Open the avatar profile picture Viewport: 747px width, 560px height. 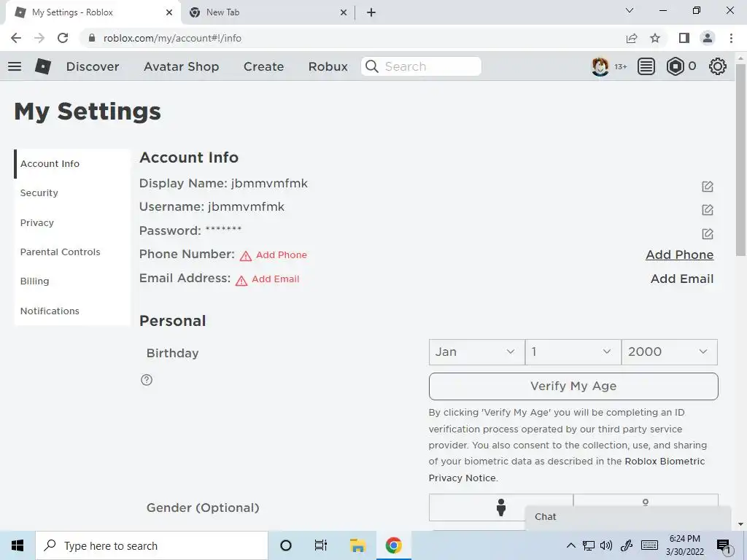[x=600, y=66]
